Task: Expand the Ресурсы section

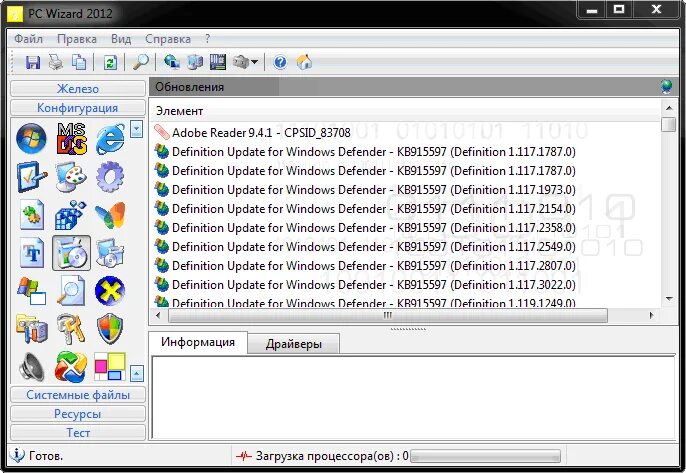Action: [x=78, y=413]
